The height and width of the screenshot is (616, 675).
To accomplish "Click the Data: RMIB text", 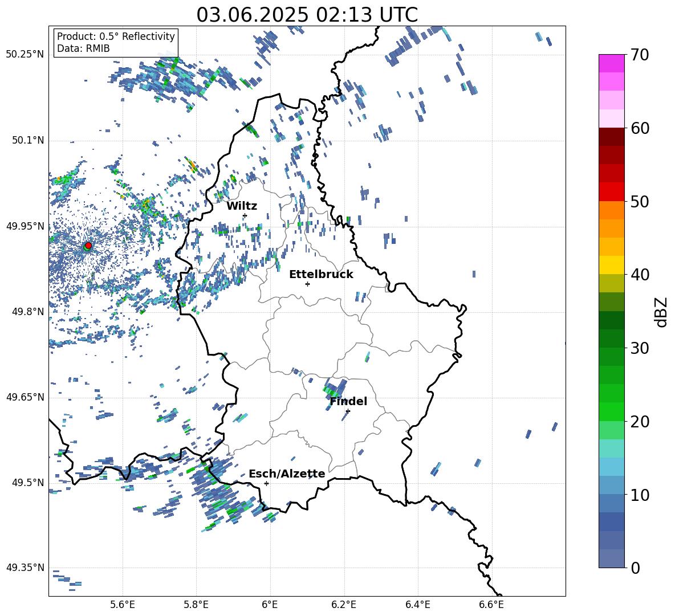I will point(83,48).
